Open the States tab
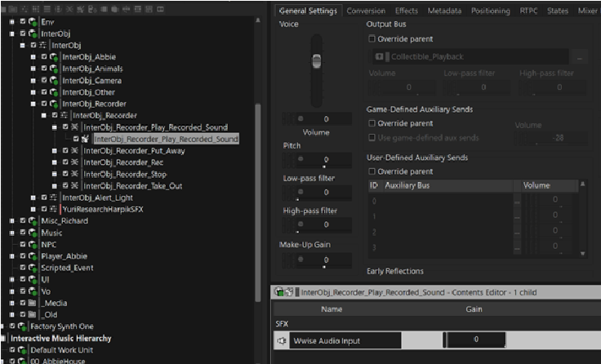 (558, 11)
